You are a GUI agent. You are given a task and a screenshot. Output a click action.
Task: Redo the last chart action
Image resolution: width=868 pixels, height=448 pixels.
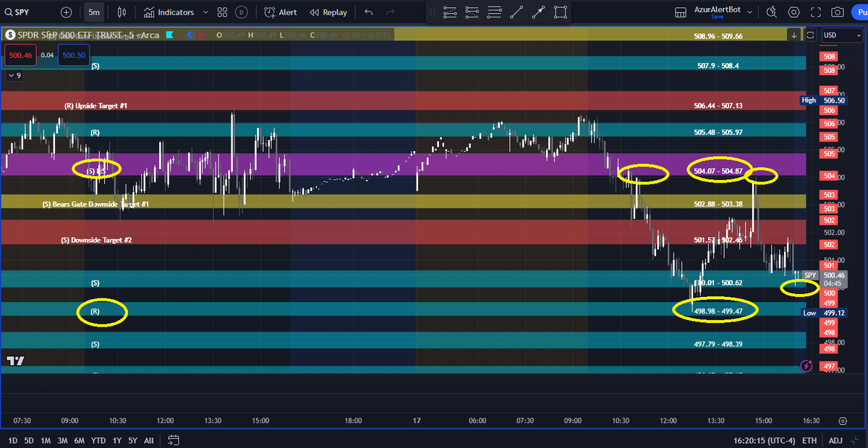pyautogui.click(x=391, y=12)
